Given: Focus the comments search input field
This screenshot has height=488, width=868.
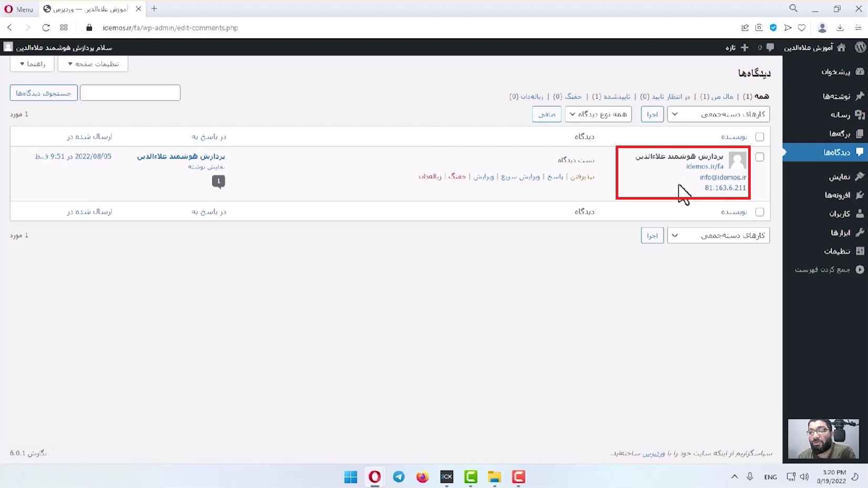Looking at the screenshot, I should [x=130, y=93].
